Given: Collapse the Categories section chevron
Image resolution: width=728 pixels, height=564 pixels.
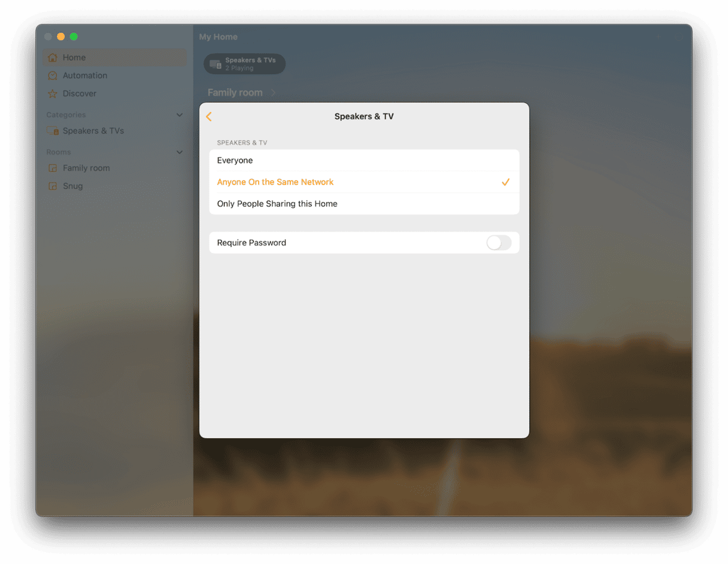Looking at the screenshot, I should [180, 115].
